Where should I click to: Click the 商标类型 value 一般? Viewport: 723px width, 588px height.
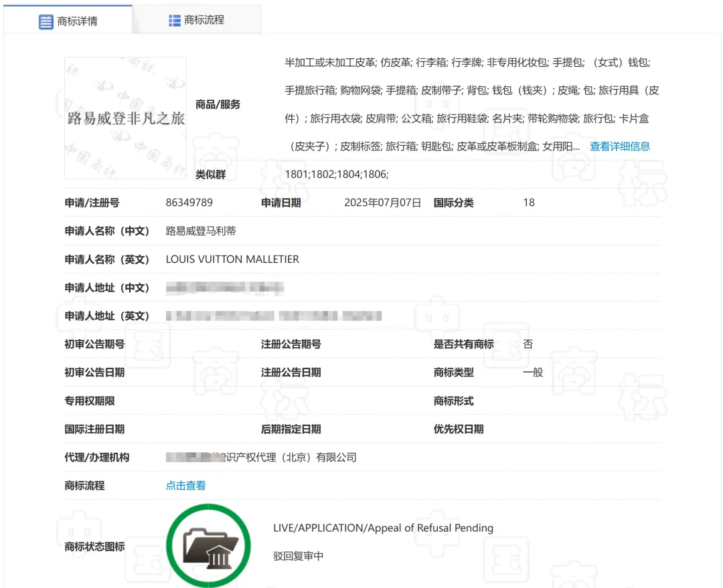533,373
